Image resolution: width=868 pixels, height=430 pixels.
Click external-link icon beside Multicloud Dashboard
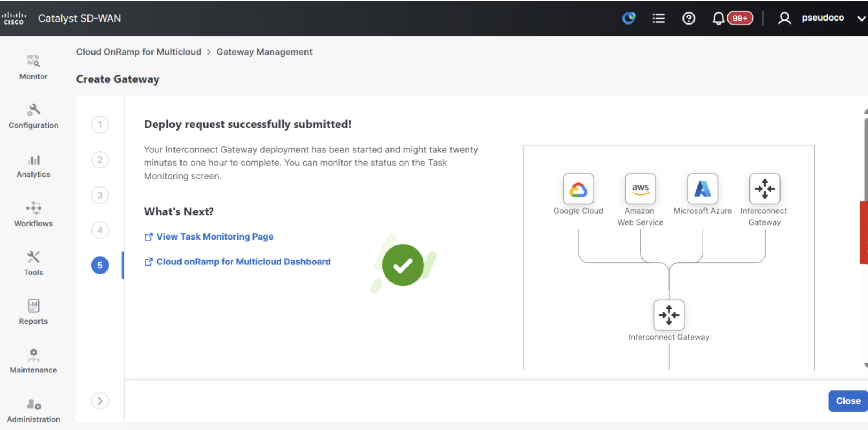[x=148, y=262]
